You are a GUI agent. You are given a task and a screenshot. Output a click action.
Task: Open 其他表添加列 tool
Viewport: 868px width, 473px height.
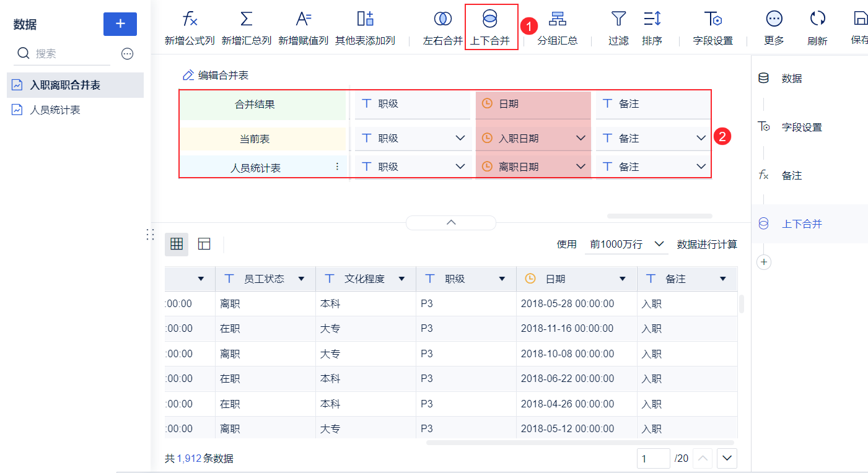(365, 28)
